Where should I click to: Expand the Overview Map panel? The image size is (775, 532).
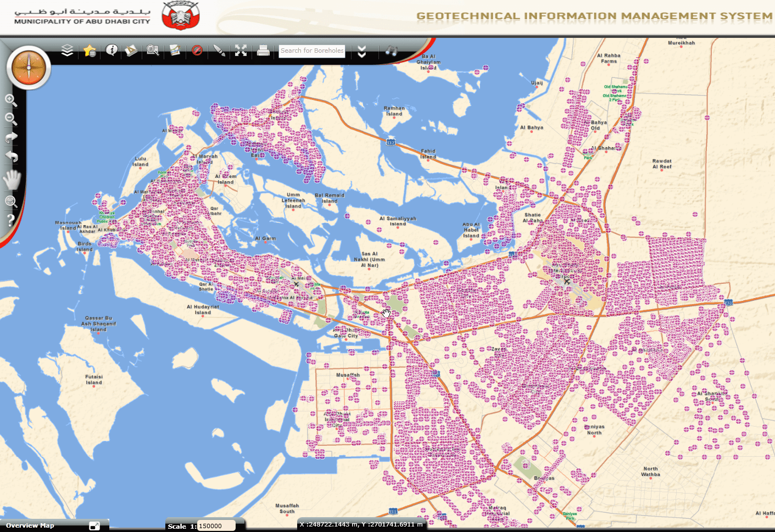94,525
